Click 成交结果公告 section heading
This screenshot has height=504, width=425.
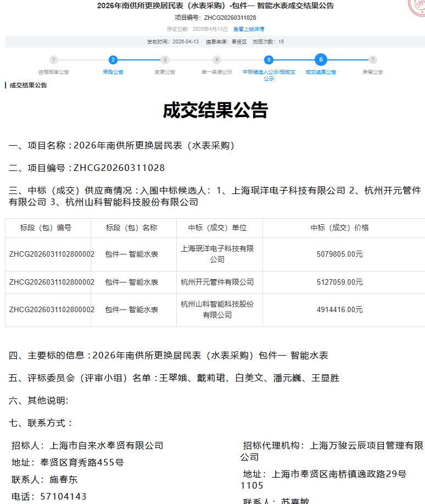29,86
